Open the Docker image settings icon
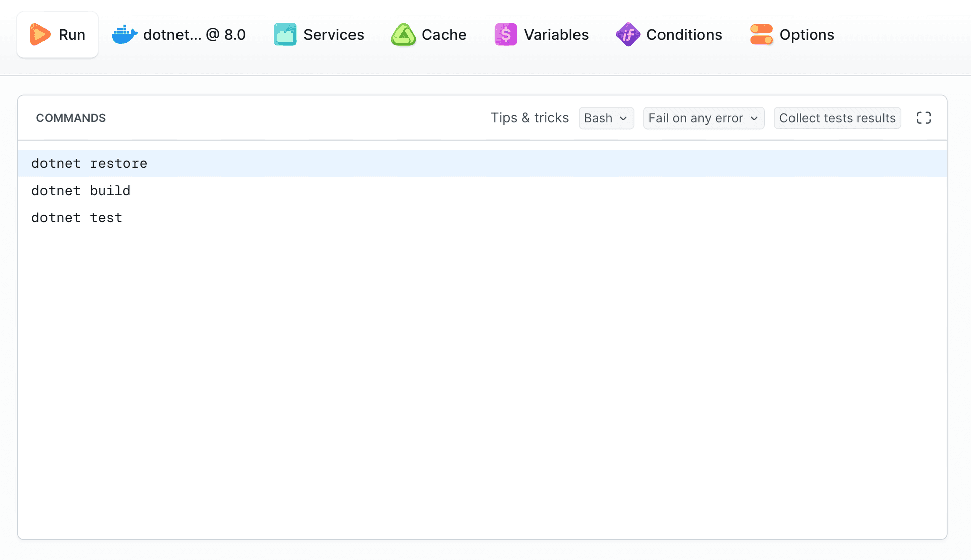 [x=124, y=34]
